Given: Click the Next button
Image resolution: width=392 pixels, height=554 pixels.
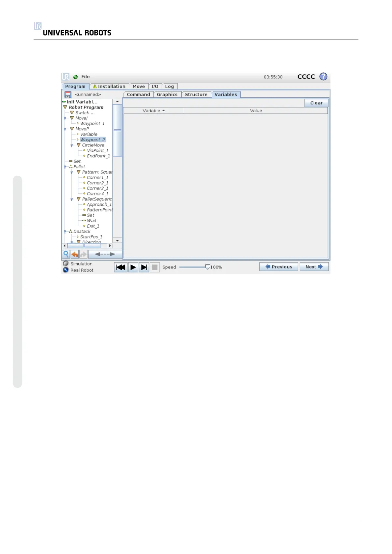Looking at the screenshot, I should click(x=314, y=267).
